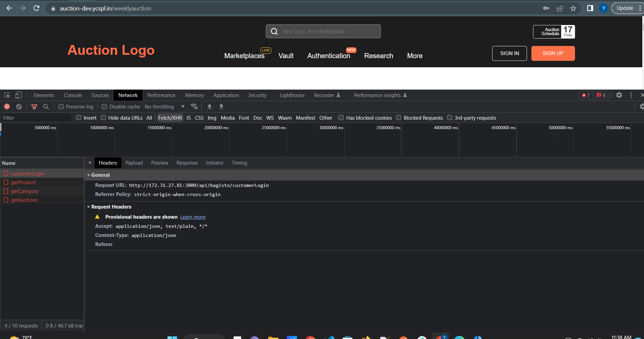Screen dimensions: 644x339
Task: Select the getAuctions request row checkbox
Action: pyautogui.click(x=6, y=200)
